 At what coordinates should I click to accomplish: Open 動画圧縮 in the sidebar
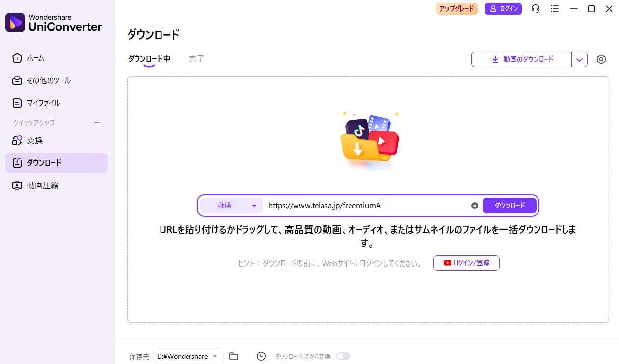[x=43, y=185]
